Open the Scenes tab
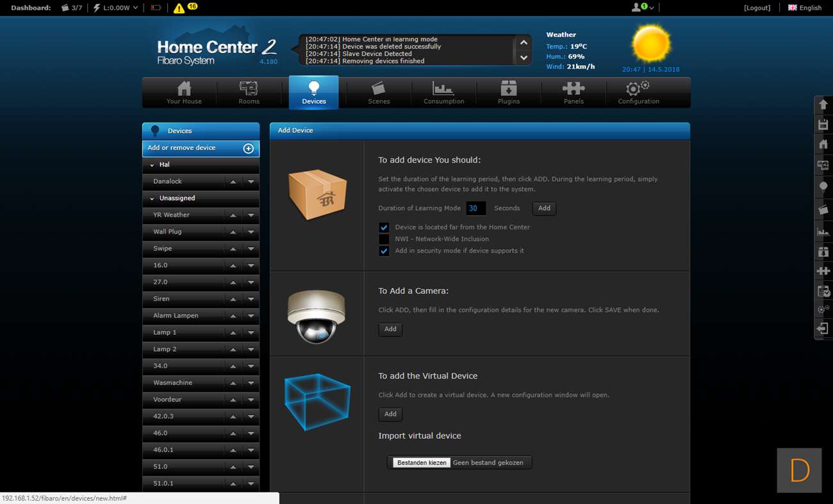The width and height of the screenshot is (833, 504). [379, 93]
